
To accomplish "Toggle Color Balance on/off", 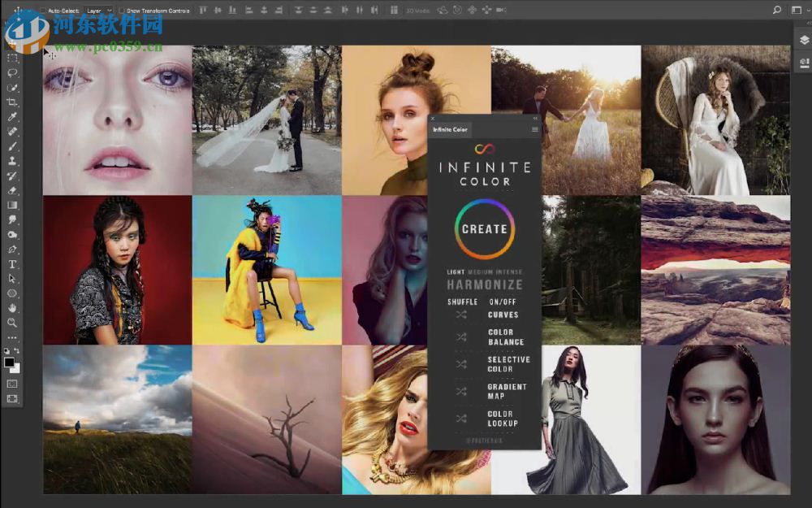I will [x=505, y=337].
